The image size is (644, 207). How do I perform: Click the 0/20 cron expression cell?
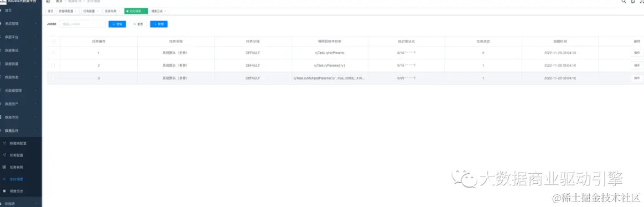406,77
